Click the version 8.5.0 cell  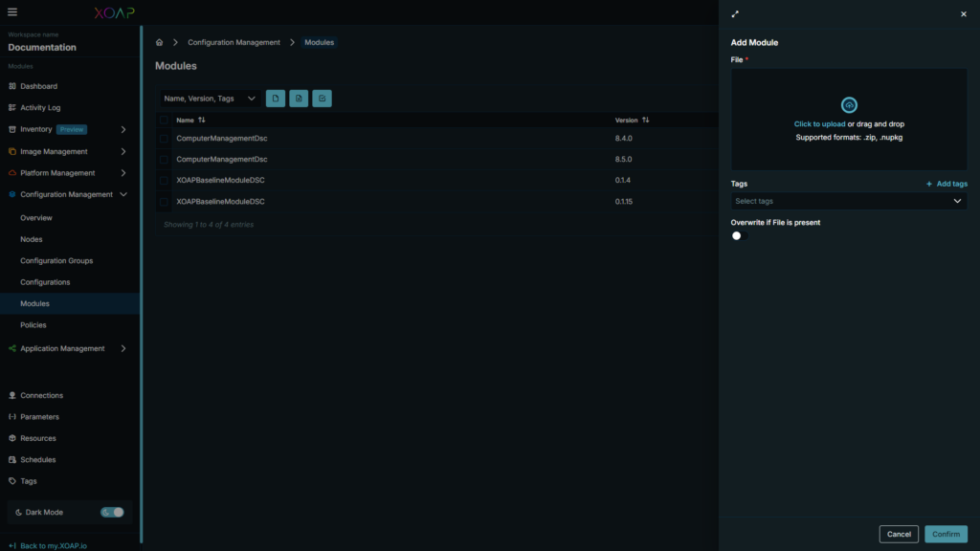point(623,160)
